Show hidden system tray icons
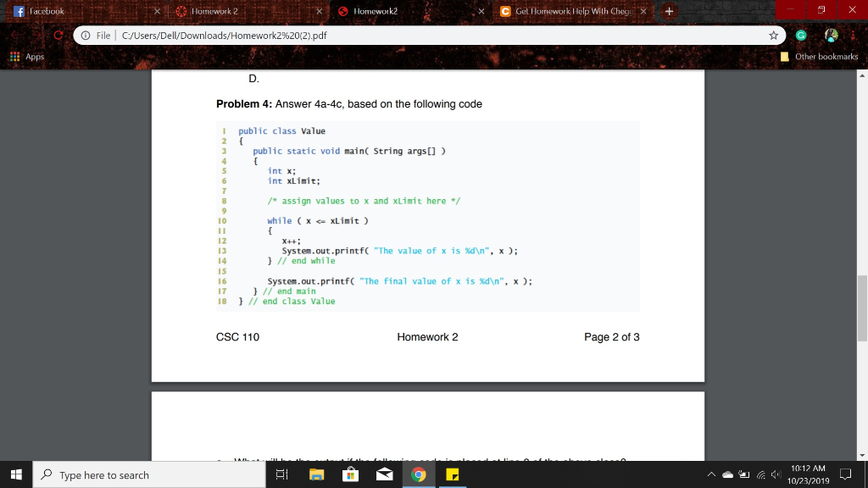Image resolution: width=868 pixels, height=488 pixels. (x=711, y=474)
